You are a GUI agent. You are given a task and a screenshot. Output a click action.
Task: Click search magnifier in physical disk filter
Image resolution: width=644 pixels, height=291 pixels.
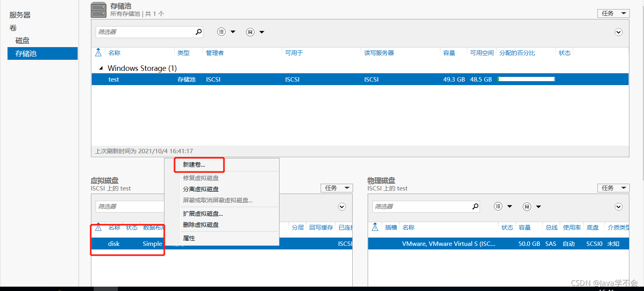(x=475, y=206)
